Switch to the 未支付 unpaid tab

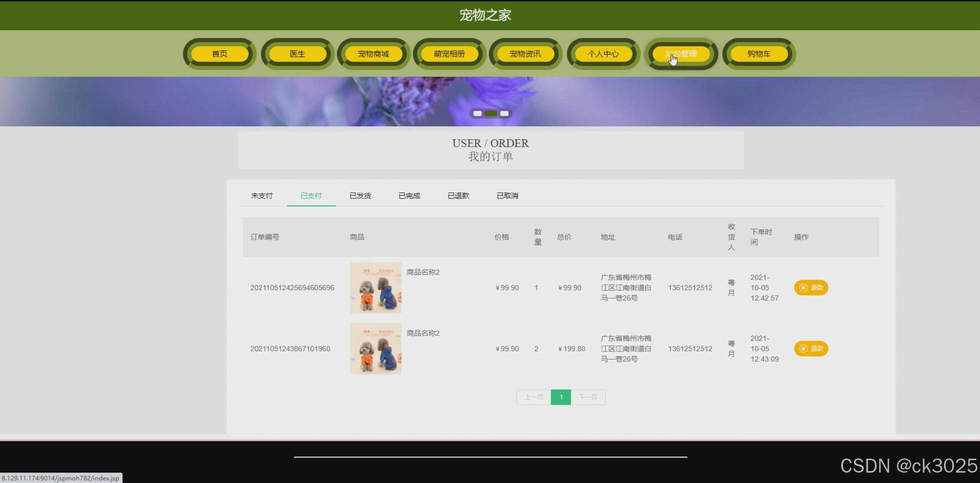[262, 196]
